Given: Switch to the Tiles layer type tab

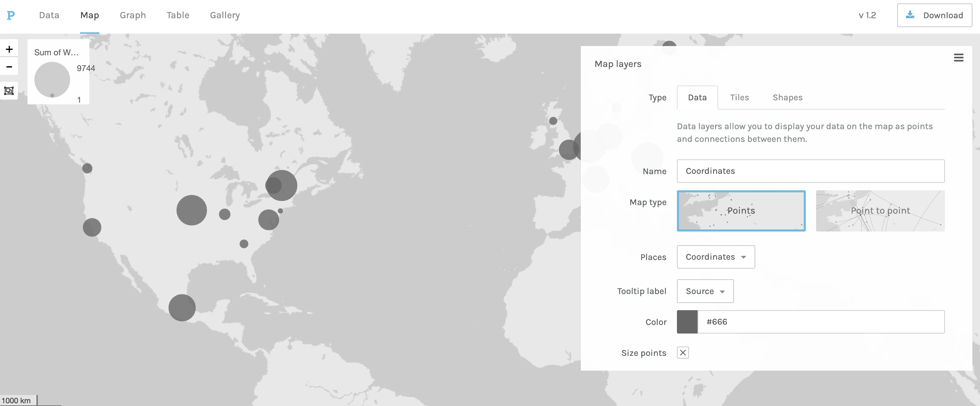Looking at the screenshot, I should pos(739,98).
